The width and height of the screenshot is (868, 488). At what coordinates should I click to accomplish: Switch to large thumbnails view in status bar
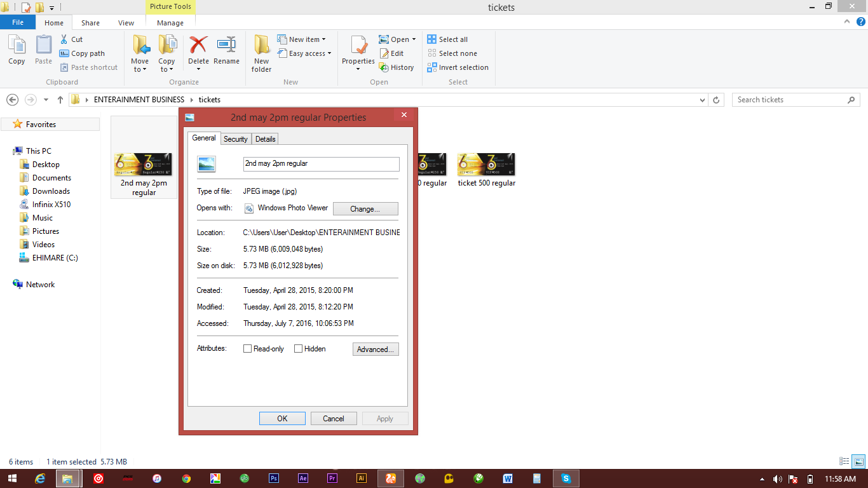(x=858, y=462)
